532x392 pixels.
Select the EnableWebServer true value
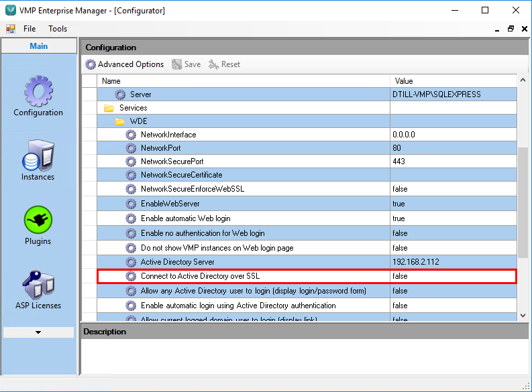(398, 204)
